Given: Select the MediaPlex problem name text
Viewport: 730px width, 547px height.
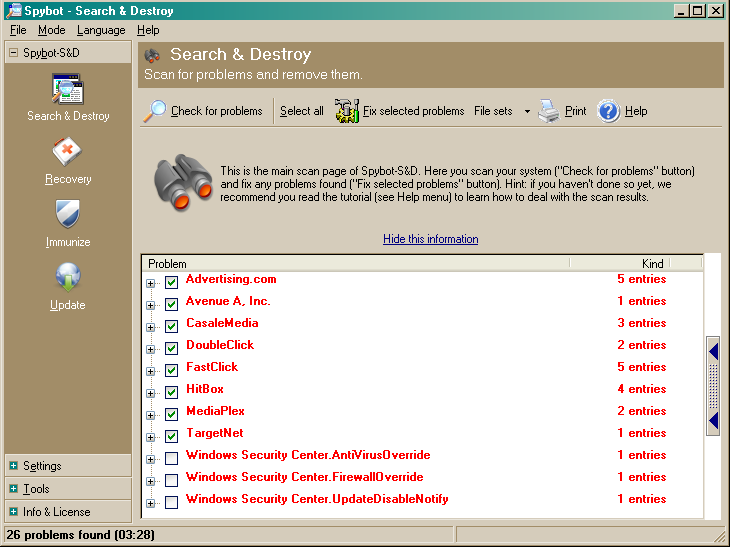Looking at the screenshot, I should click(x=215, y=411).
